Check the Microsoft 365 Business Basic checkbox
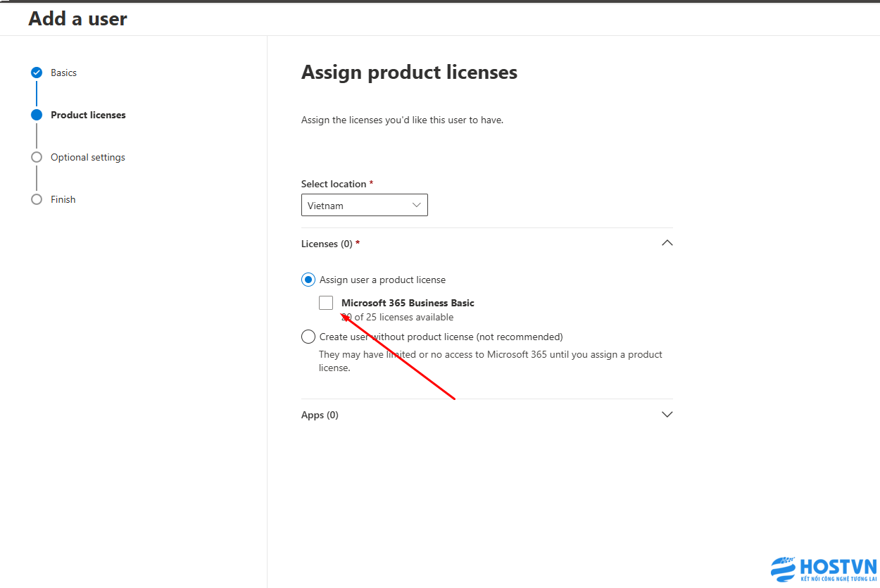The width and height of the screenshot is (880, 588). pos(326,303)
